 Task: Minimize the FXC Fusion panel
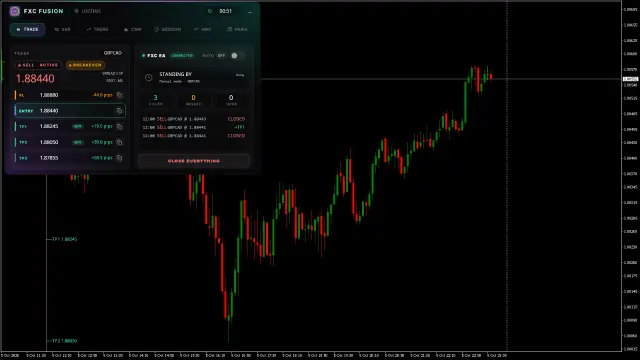coord(250,11)
